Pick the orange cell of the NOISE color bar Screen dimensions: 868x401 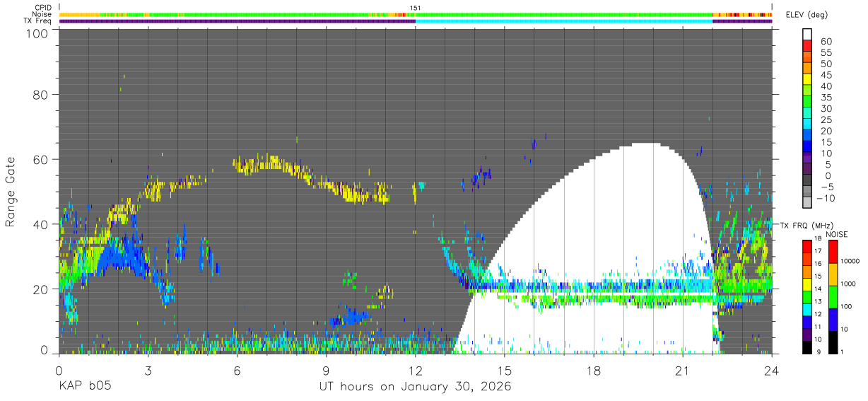(x=833, y=274)
